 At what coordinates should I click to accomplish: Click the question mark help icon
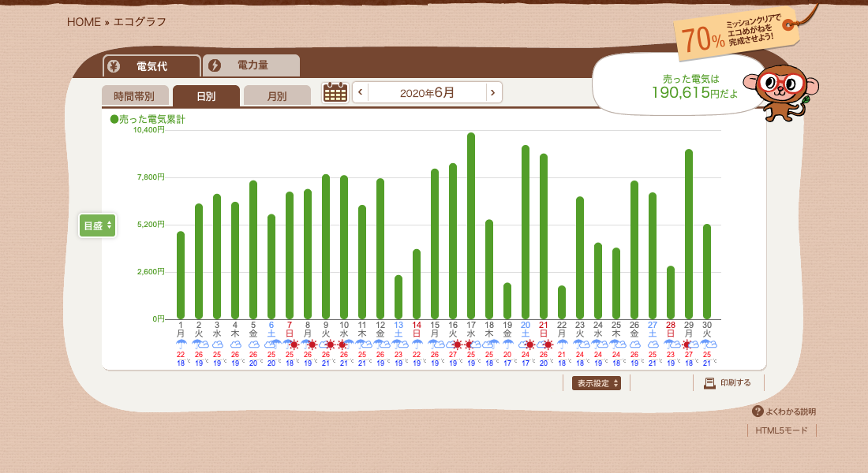(x=758, y=412)
